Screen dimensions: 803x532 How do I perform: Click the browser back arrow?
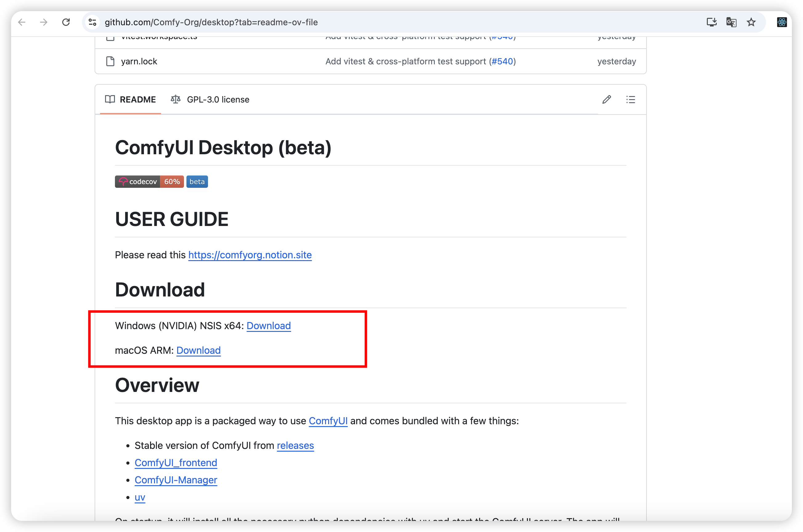(22, 22)
